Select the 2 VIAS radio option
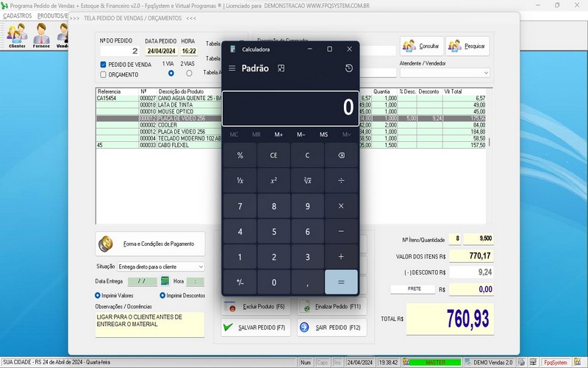Viewport: 588px width, 368px height. point(189,74)
